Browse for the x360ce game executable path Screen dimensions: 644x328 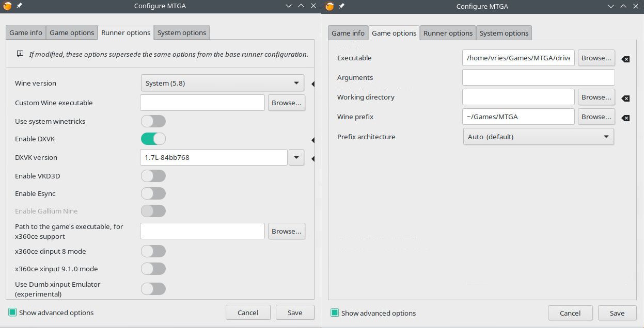coord(287,231)
